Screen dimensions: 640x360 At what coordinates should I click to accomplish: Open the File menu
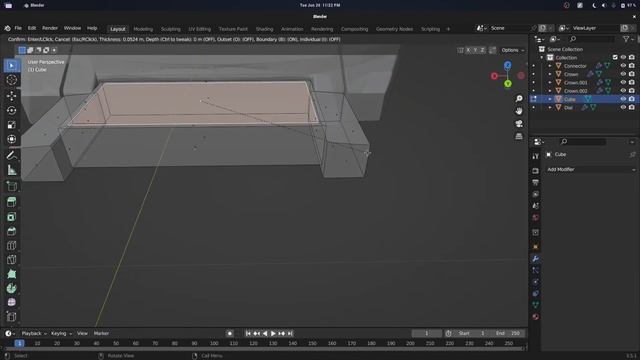click(x=18, y=28)
